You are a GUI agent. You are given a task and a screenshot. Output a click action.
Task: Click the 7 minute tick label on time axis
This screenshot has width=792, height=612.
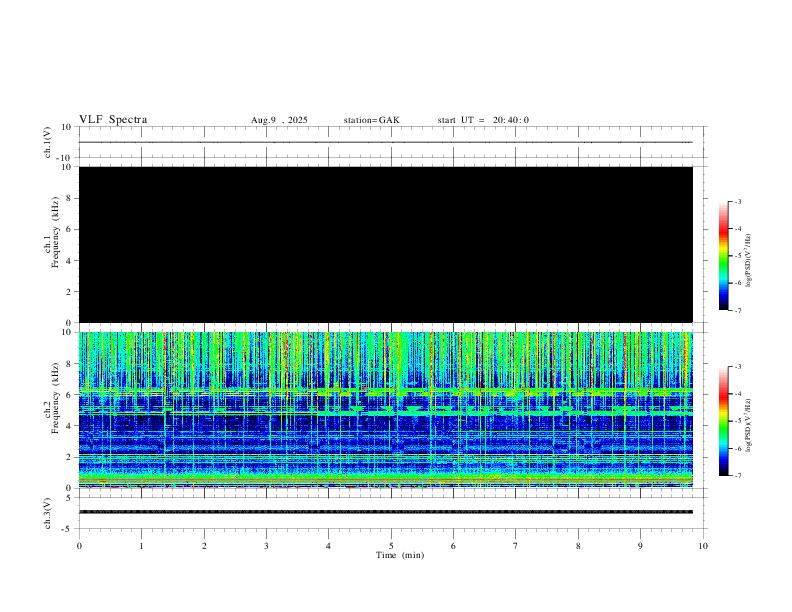pyautogui.click(x=516, y=545)
